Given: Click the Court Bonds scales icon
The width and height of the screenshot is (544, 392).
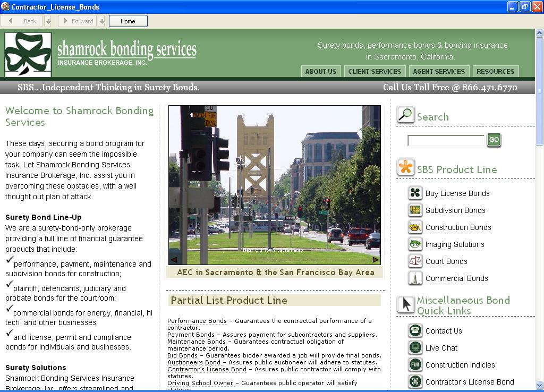Looking at the screenshot, I should point(415,261).
